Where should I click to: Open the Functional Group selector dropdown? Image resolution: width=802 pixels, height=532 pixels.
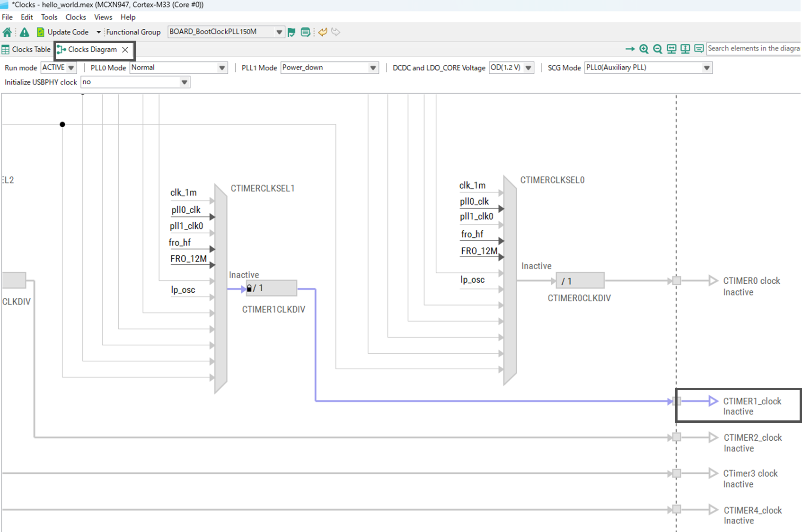point(279,32)
